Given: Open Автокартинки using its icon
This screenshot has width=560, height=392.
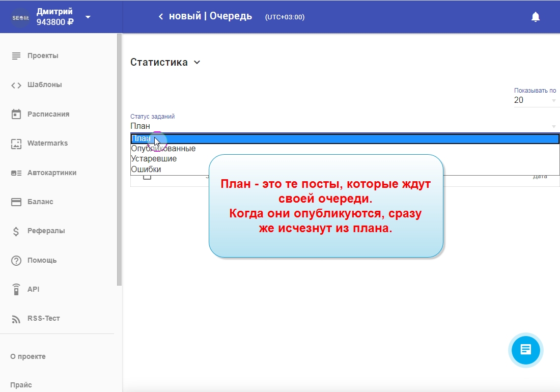Looking at the screenshot, I should pos(16,173).
